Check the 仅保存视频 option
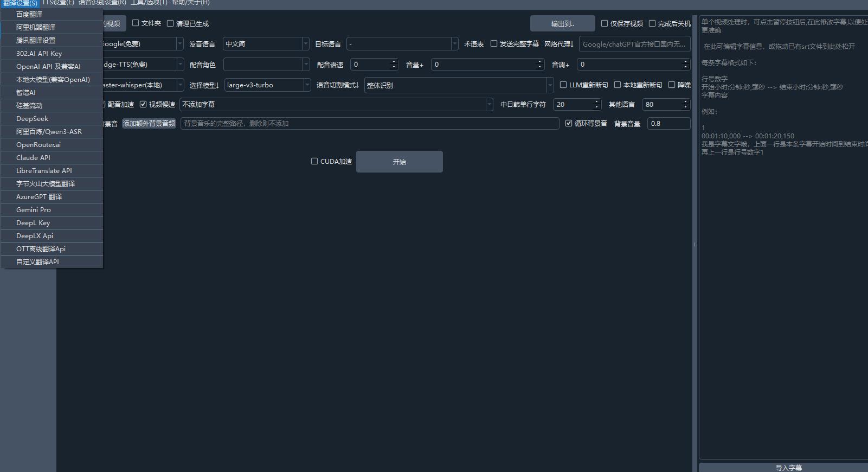The width and height of the screenshot is (868, 472). (x=605, y=24)
